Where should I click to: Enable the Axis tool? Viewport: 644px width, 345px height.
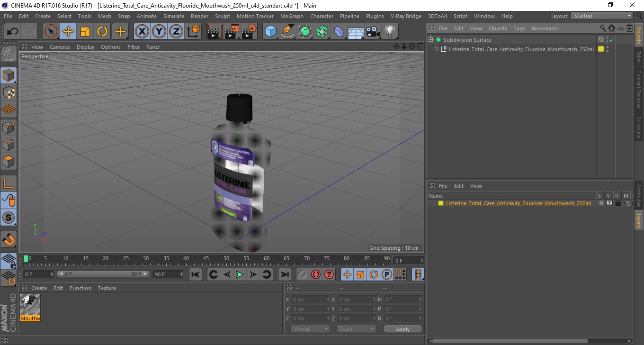pos(9,183)
